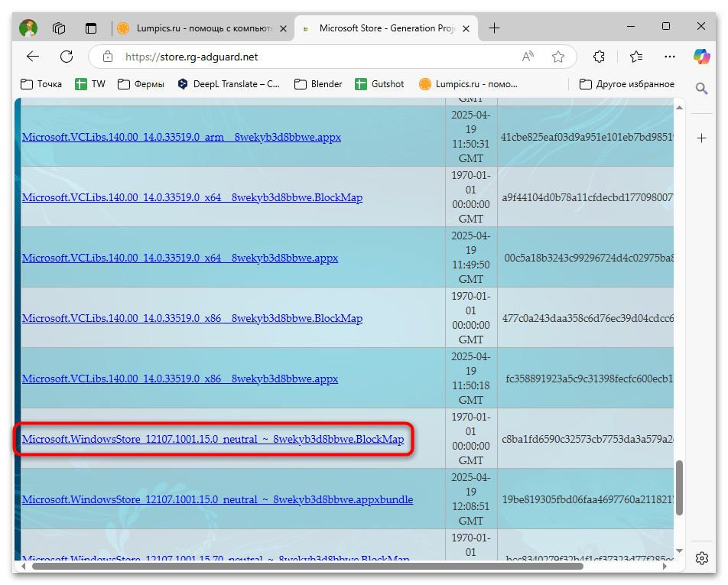
Task: Select hash text starting with a9f44104d0b78a11
Action: tap(587, 197)
